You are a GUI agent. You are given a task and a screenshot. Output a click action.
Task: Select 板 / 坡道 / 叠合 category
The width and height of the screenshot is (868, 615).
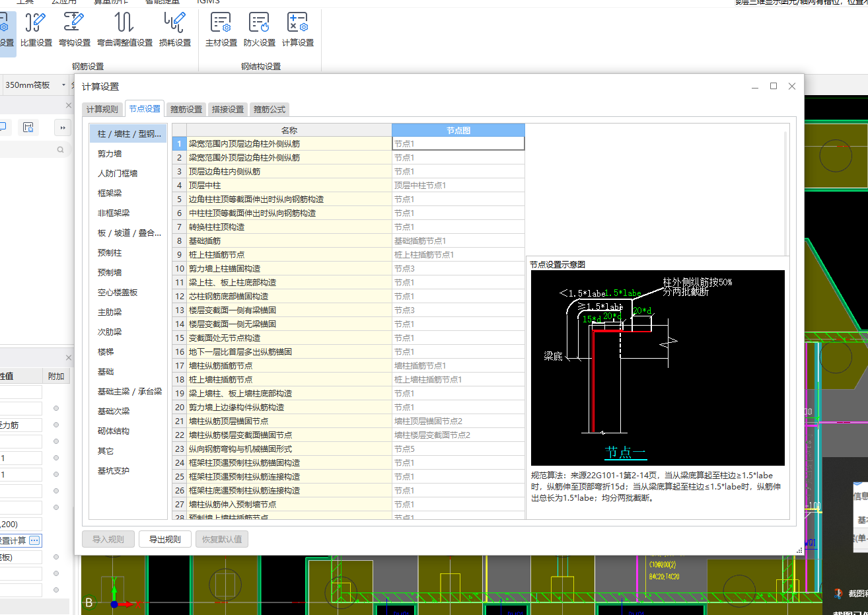[x=128, y=233]
